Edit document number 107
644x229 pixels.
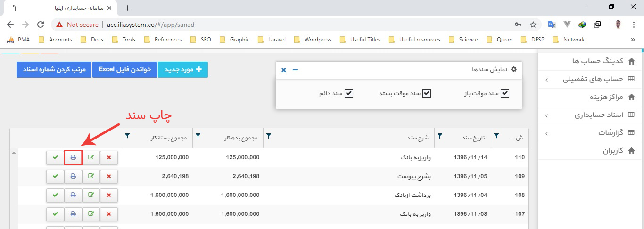(91, 214)
